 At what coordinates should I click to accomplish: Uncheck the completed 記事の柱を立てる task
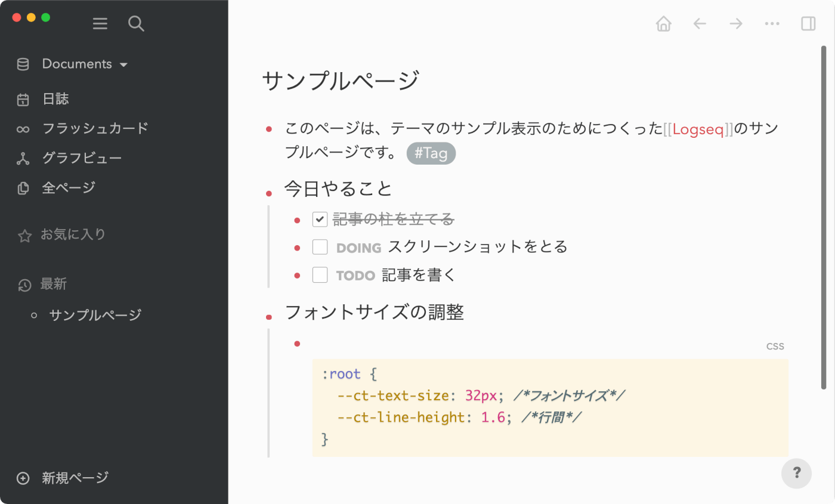pyautogui.click(x=320, y=219)
